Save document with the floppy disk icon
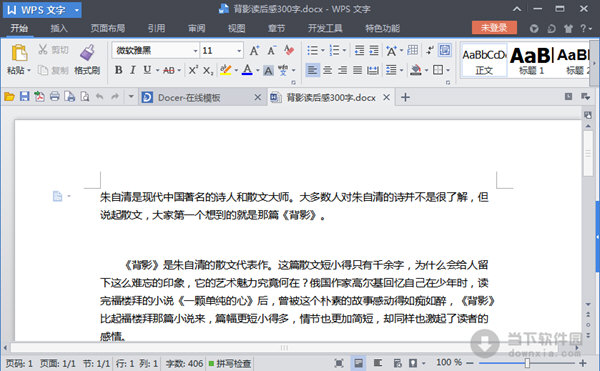The width and height of the screenshot is (600, 371). [24, 96]
